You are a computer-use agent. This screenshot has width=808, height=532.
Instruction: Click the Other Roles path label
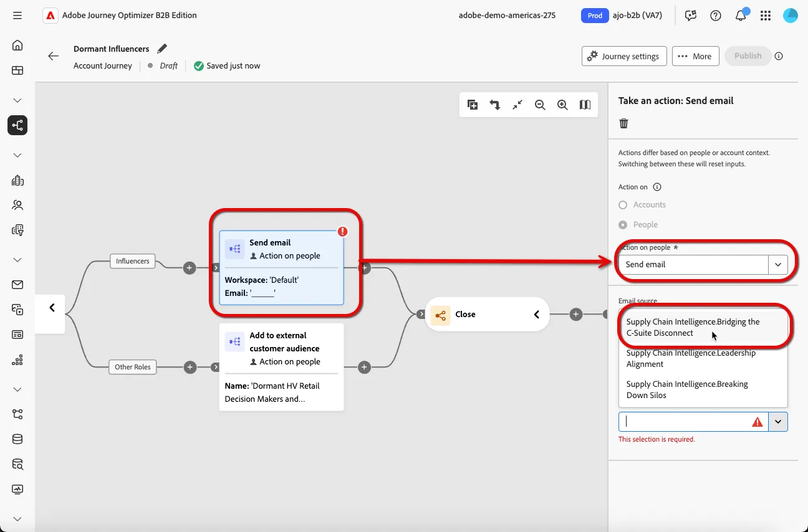click(133, 367)
